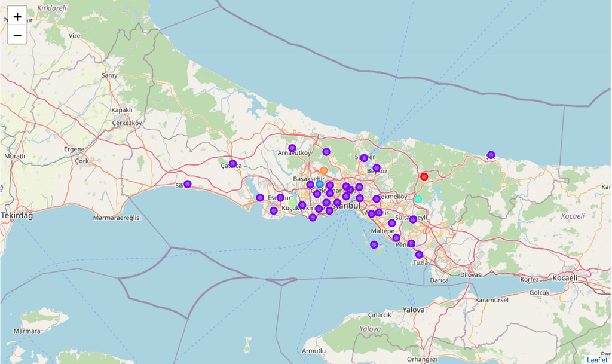
Task: Select the purple marker above Tuzla
Action: pyautogui.click(x=419, y=255)
